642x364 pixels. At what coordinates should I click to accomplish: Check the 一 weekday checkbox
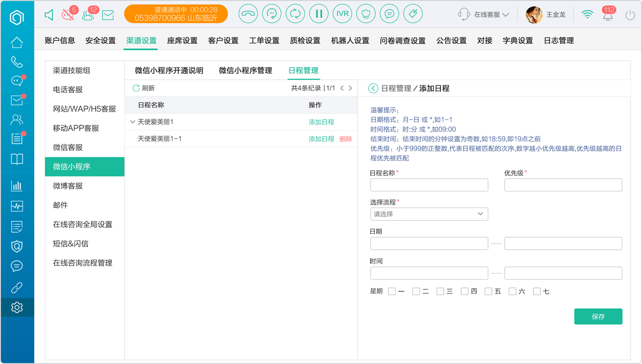[x=392, y=291]
